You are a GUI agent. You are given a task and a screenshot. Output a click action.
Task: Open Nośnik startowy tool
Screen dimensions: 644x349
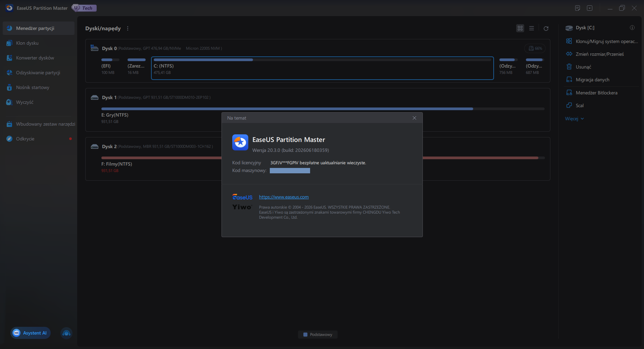tap(39, 87)
